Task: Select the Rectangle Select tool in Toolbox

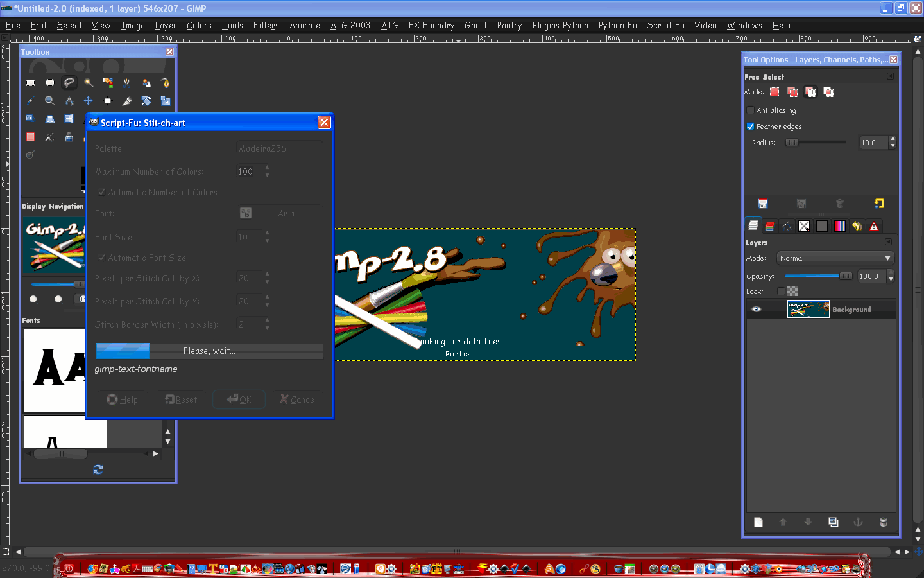Action: tap(30, 83)
